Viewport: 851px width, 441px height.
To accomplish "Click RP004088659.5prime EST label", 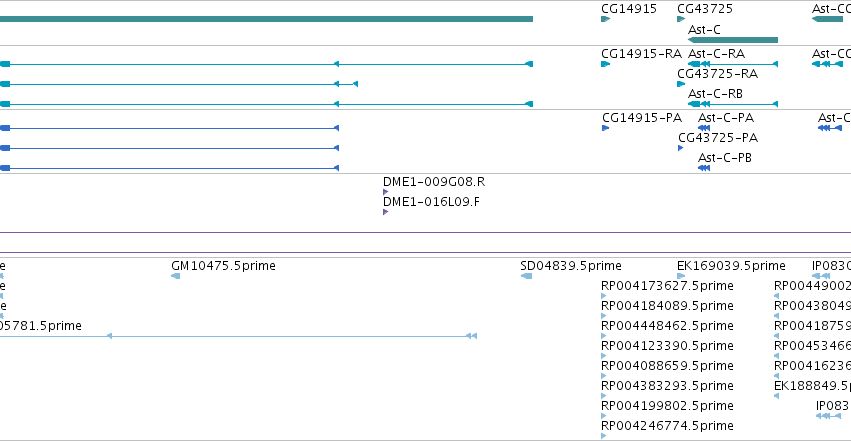I will (667, 366).
